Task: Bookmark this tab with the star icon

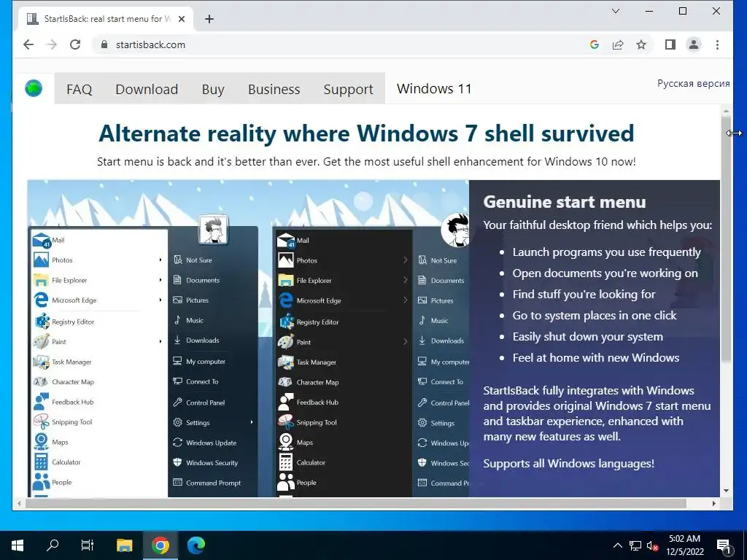Action: [641, 44]
